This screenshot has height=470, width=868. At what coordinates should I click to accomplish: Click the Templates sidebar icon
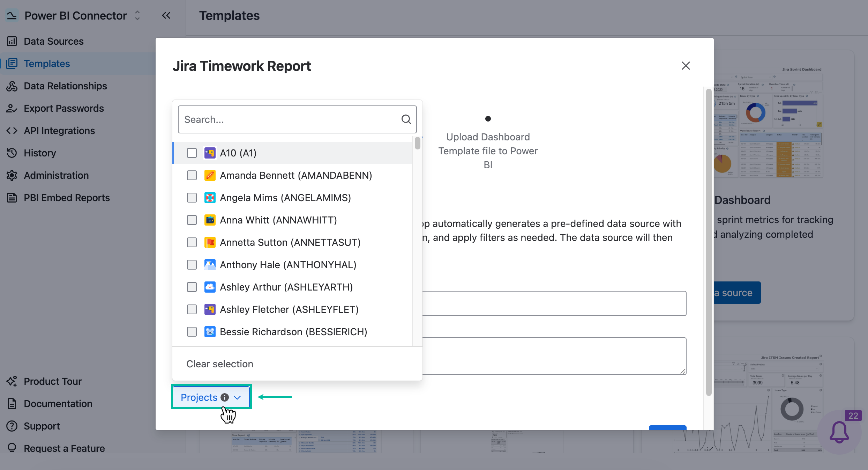coord(12,64)
